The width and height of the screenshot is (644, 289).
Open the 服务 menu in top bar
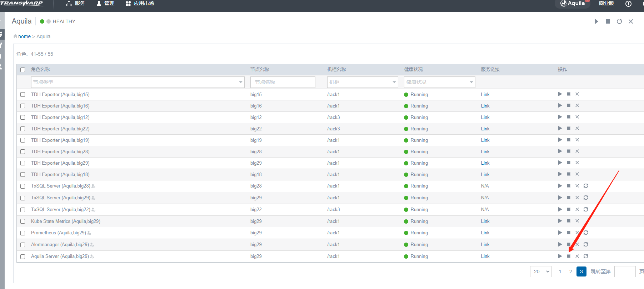point(76,4)
